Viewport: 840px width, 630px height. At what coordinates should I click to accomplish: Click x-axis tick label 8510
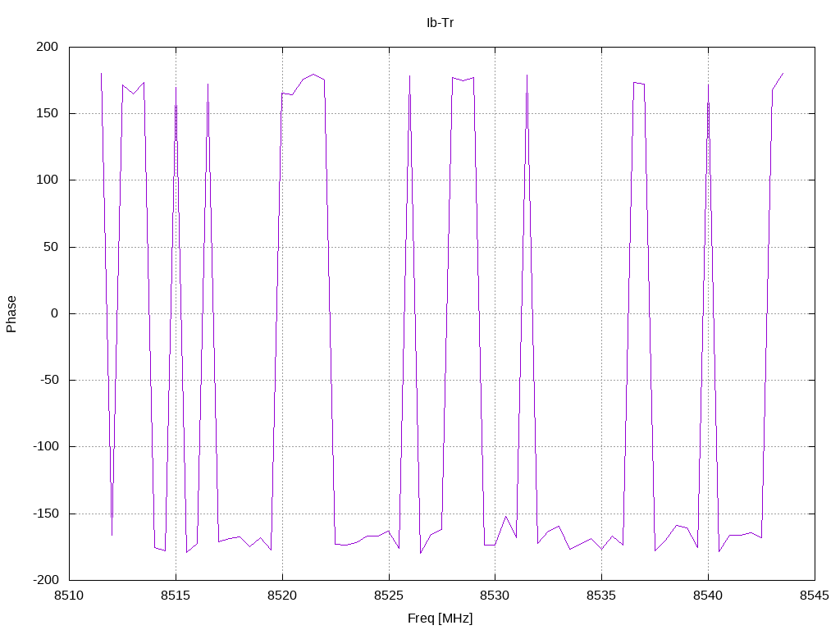[x=69, y=596]
